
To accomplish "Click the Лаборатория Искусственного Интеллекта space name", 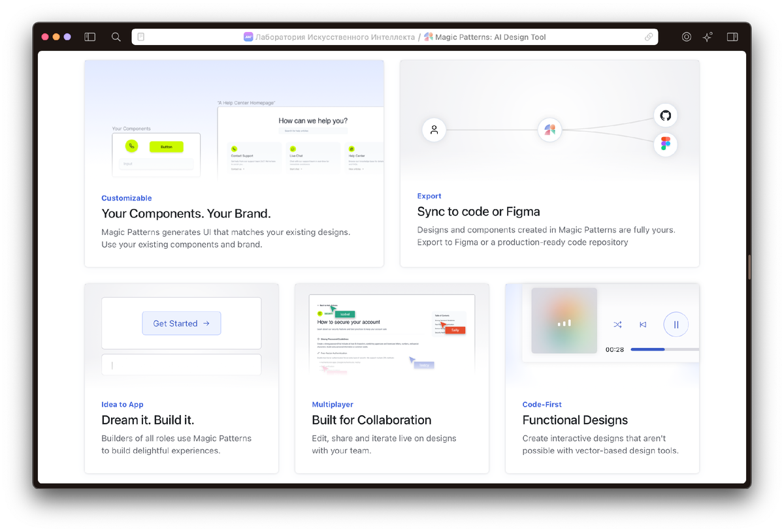I will [335, 37].
